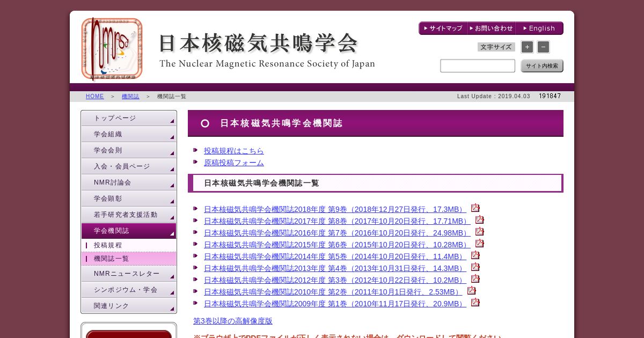Open NMRニュースレター in sidebar menu

[129, 274]
